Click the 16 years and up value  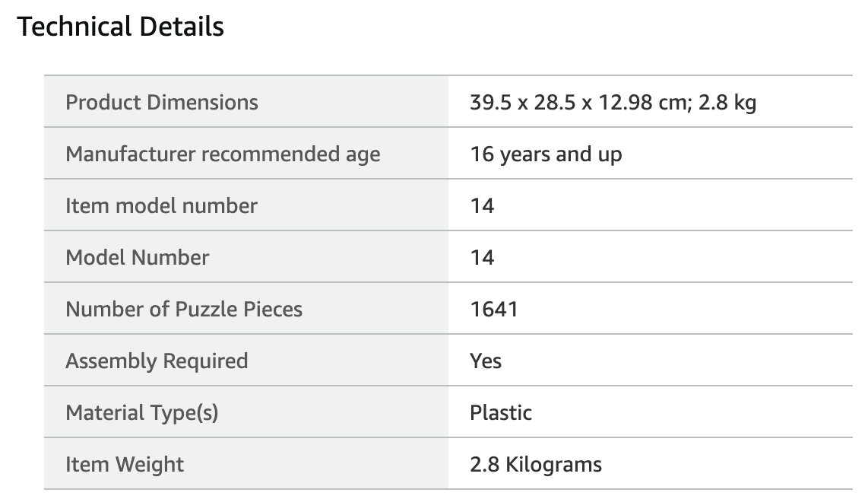point(546,154)
